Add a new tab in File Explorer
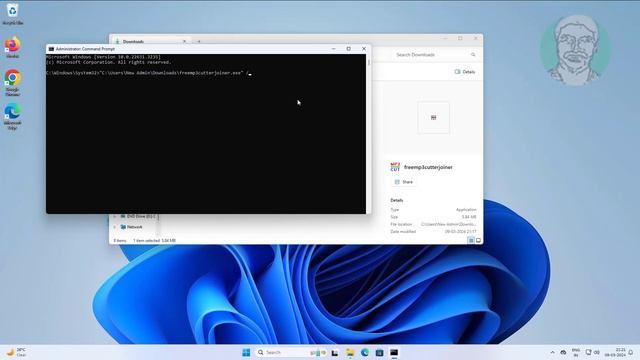The image size is (640, 360). click(x=199, y=41)
